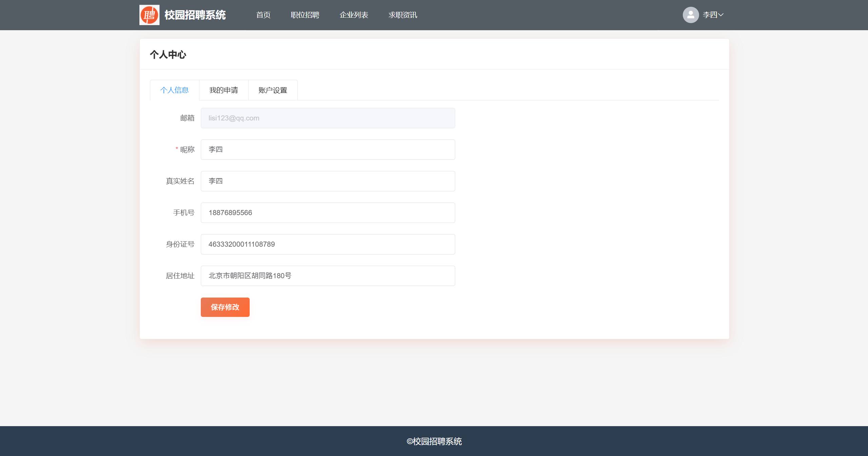
Task: Focus the 手机号 phone number field
Action: tap(328, 213)
